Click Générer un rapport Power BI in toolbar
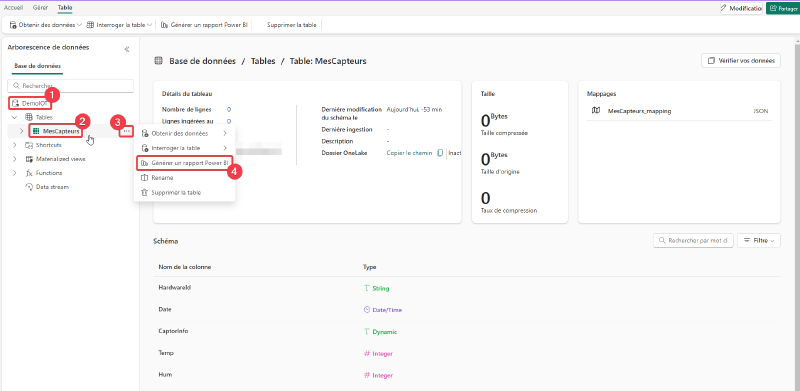This screenshot has height=391, width=800. coord(205,25)
